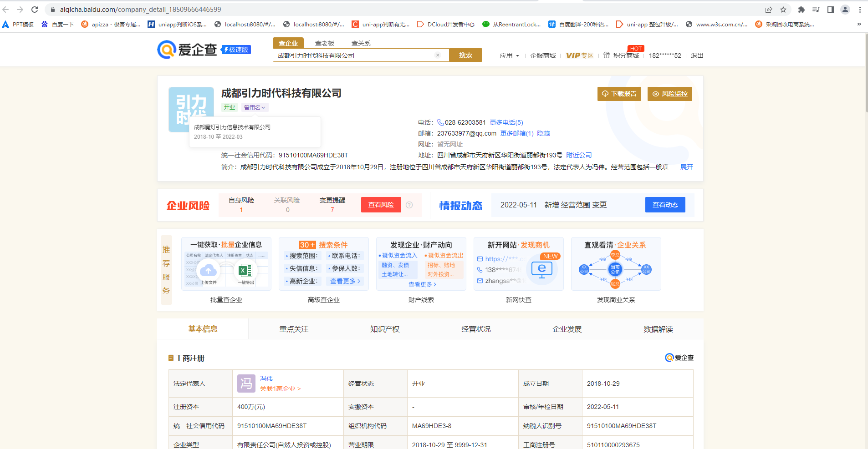Click 退出 to log out
This screenshot has width=868, height=449.
(697, 55)
